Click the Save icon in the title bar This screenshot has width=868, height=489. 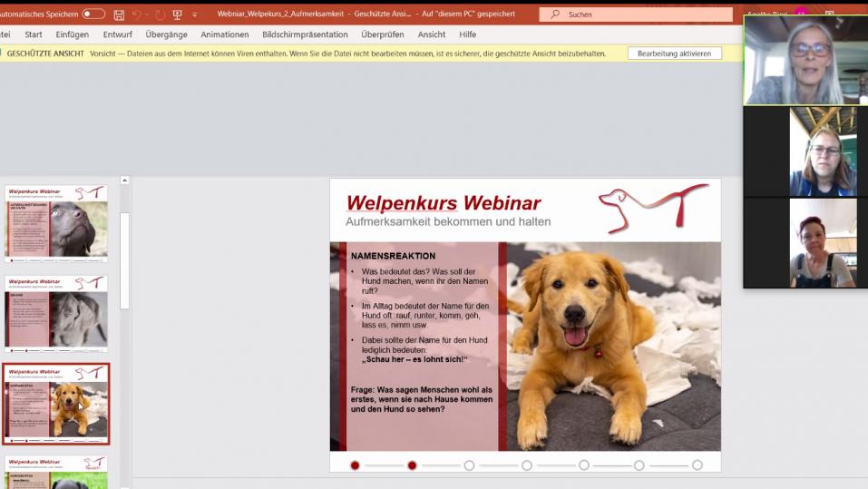tap(119, 15)
